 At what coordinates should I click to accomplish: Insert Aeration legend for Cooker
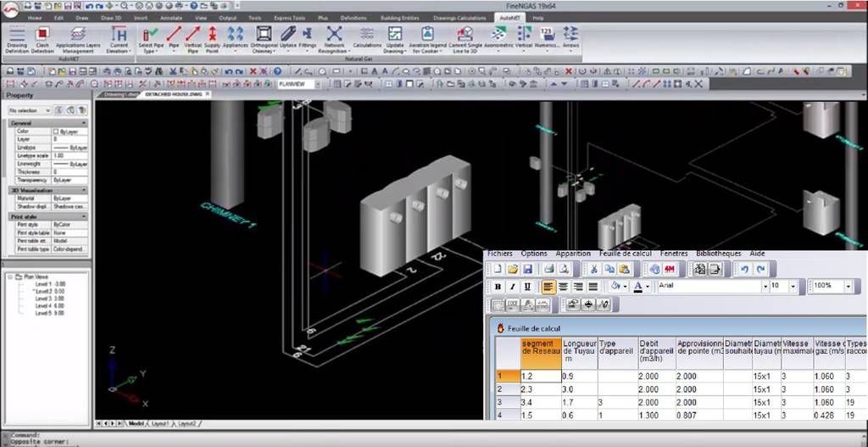click(427, 39)
